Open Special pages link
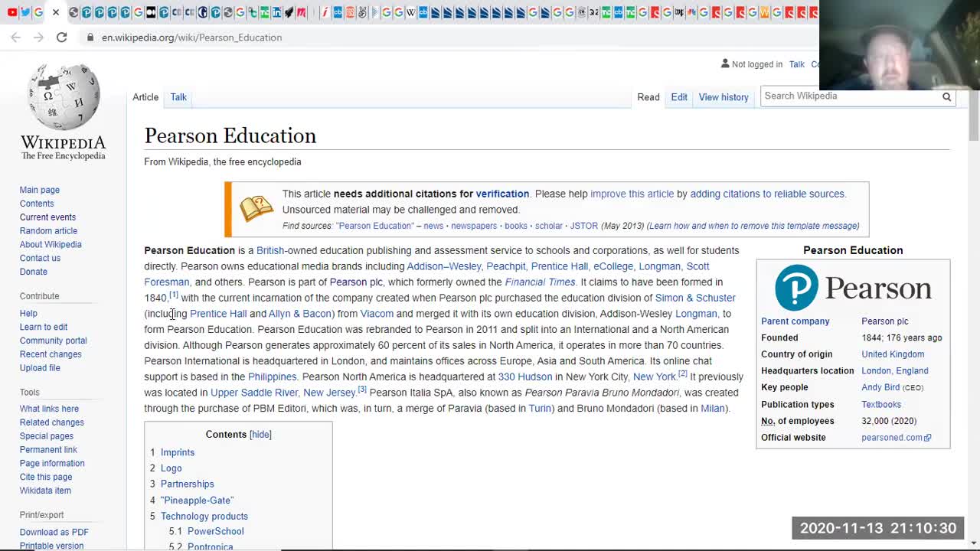The image size is (980, 551). click(x=47, y=436)
